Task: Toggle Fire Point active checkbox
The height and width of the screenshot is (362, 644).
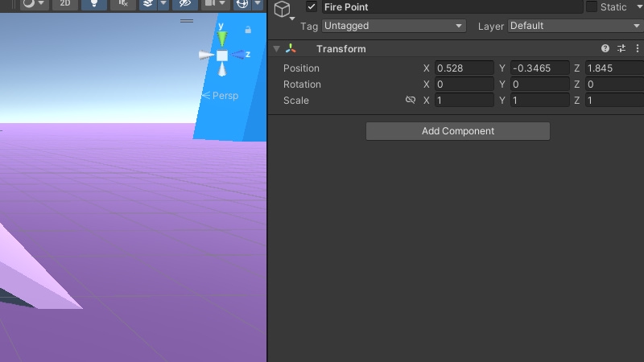Action: tap(312, 6)
